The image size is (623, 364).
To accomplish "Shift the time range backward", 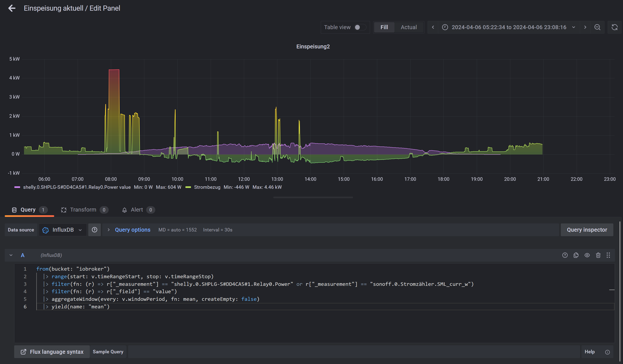I will pos(433,27).
